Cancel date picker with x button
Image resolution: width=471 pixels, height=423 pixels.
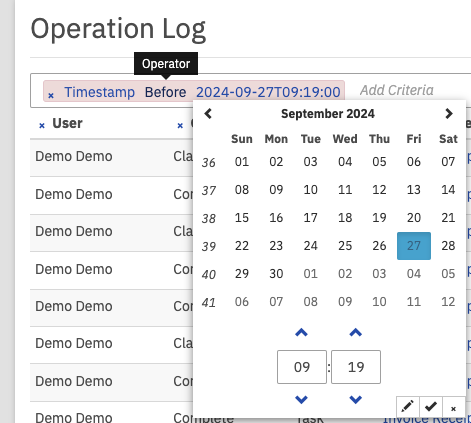(x=453, y=408)
